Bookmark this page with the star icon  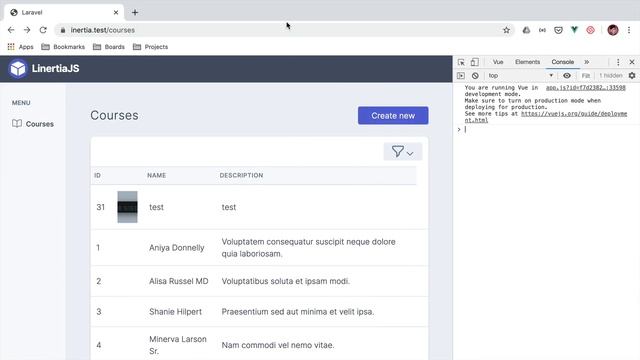pos(506,30)
